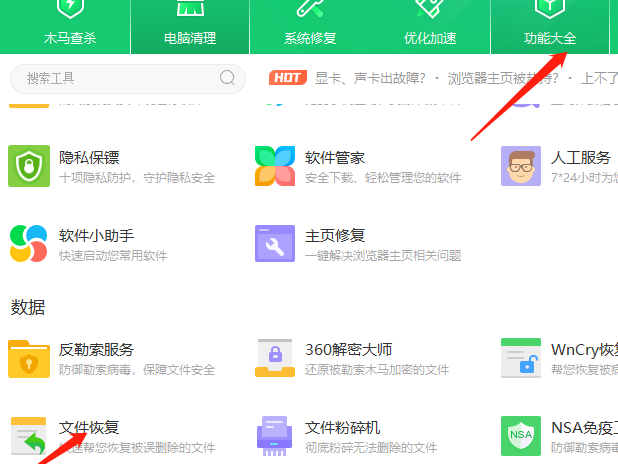Open the 优化加速 rocket icon
This screenshot has width=618, height=464.
pyautogui.click(x=430, y=9)
